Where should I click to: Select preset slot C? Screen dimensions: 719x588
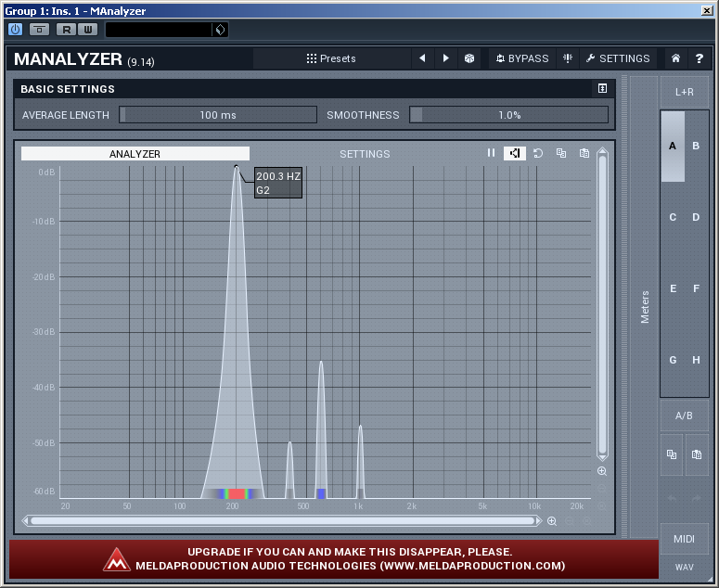(673, 217)
